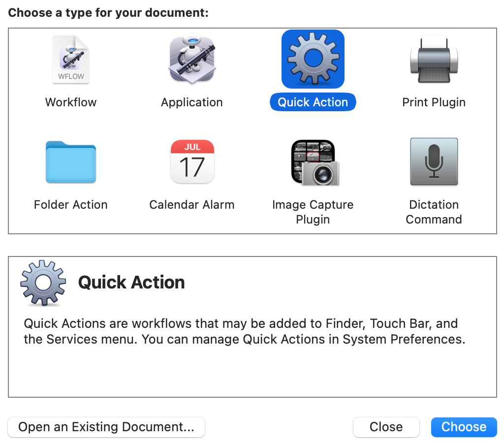Select the Print Plugin printer icon
Image resolution: width=504 pixels, height=444 pixels.
(434, 59)
